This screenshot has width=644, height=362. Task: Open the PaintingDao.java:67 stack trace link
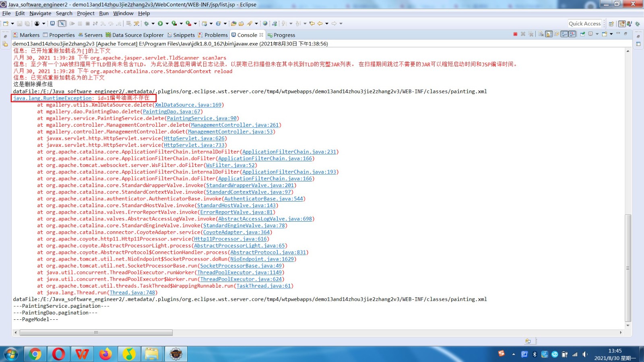coord(171,111)
